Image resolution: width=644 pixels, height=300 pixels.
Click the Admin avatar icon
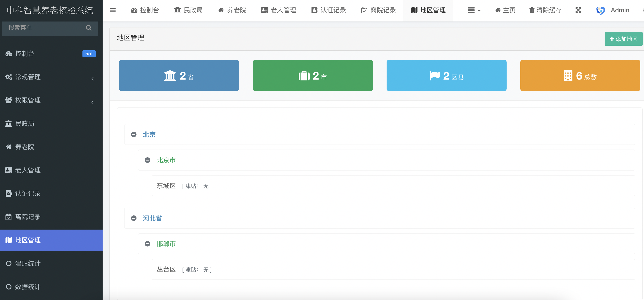click(600, 11)
